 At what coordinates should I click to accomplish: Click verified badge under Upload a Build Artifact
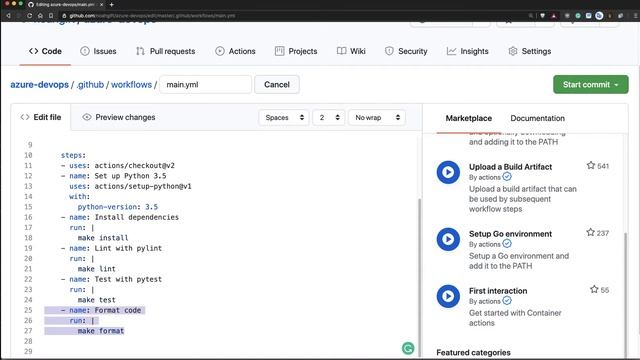[507, 177]
